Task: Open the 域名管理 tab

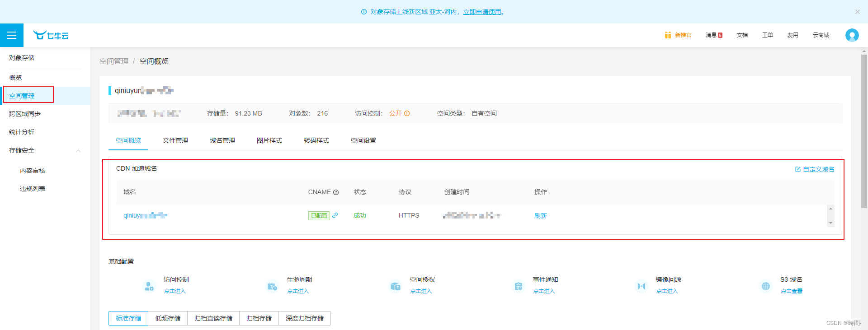Action: 222,140
